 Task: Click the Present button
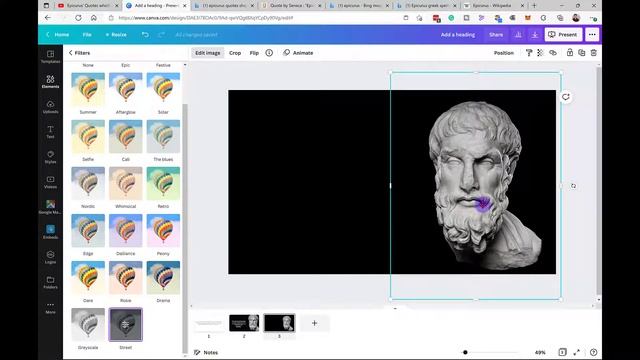pos(563,35)
